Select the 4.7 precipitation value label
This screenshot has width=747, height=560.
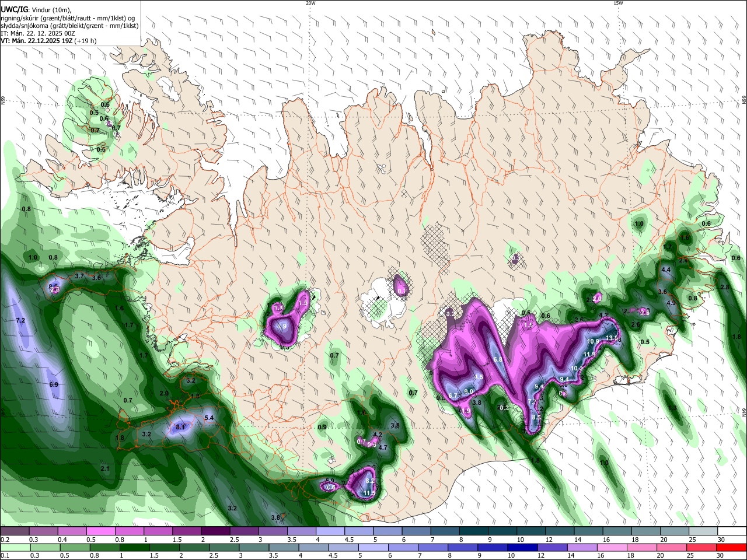click(383, 448)
